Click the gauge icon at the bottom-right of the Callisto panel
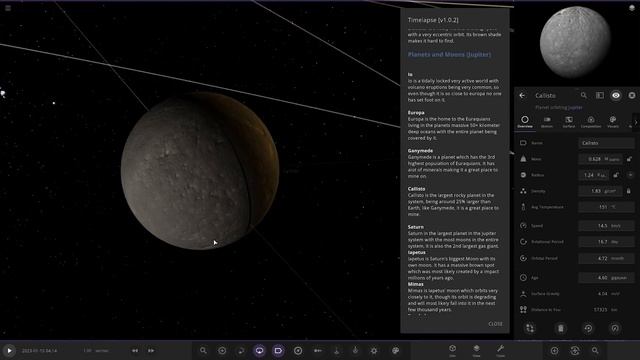640x360 pixels. (615, 328)
